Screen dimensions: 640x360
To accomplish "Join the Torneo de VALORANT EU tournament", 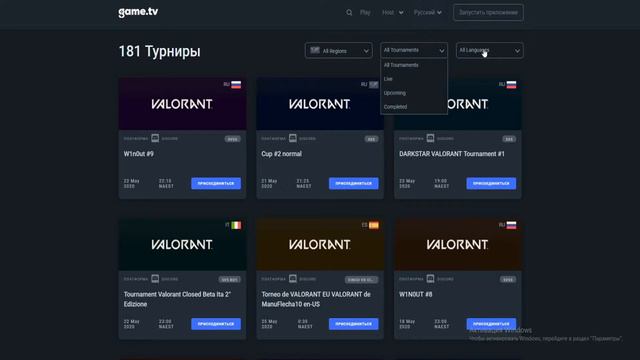I will pos(353,324).
